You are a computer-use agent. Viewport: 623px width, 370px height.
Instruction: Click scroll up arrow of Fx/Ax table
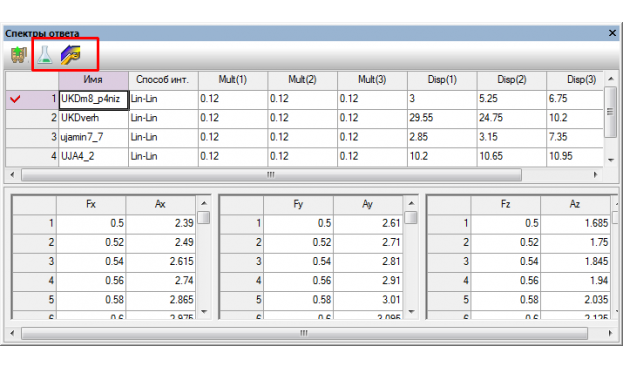pos(204,203)
